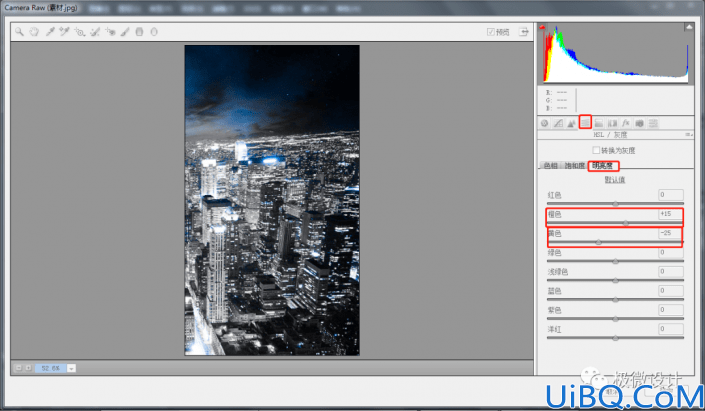Enable the 转换为灰度 checkbox

(596, 150)
